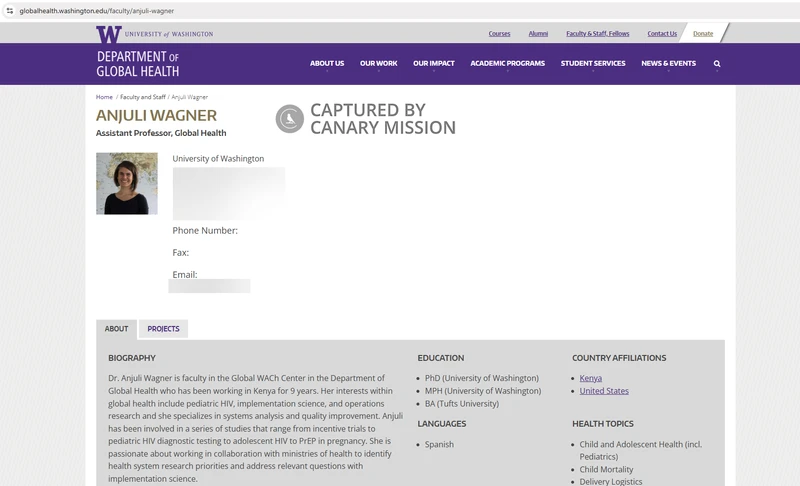Image resolution: width=800 pixels, height=486 pixels.
Task: Click the Country Affiliations heading
Action: [619, 359]
